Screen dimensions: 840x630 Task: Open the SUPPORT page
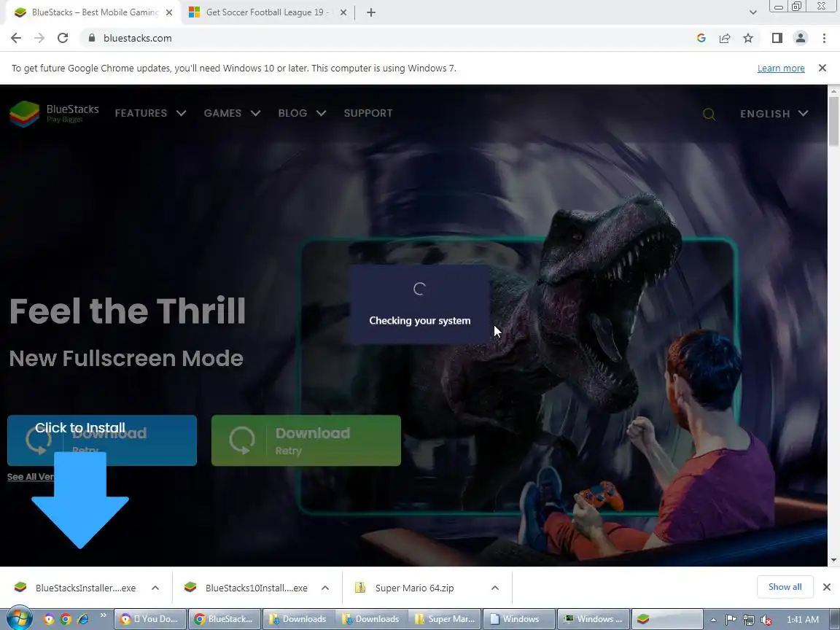(x=368, y=113)
